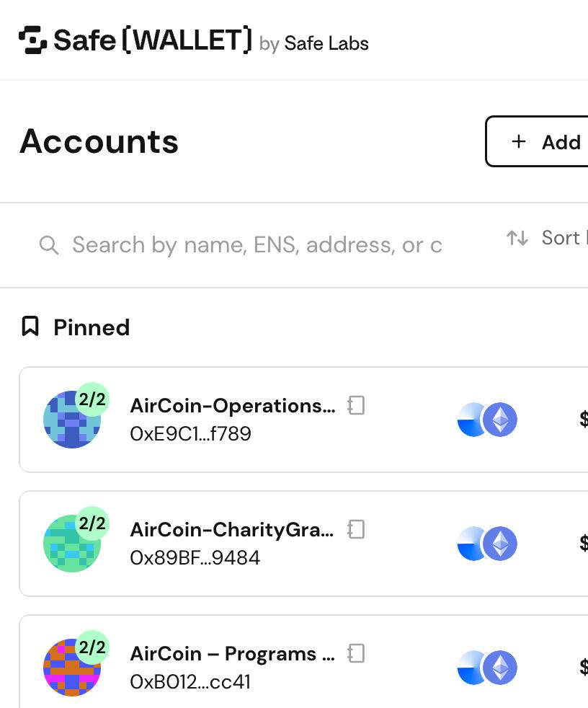Click address book icon beside AirCoin – Programs
This screenshot has width=588, height=708.
(x=356, y=653)
